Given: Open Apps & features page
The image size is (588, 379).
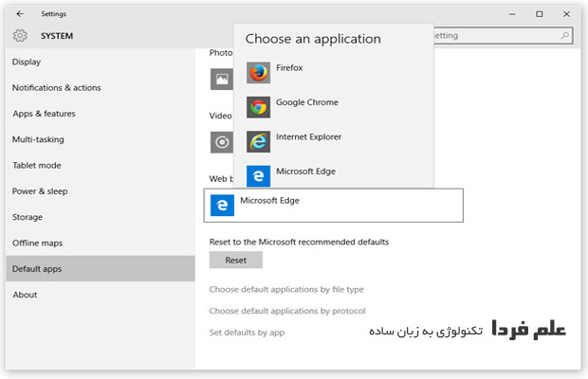Looking at the screenshot, I should pos(44,114).
